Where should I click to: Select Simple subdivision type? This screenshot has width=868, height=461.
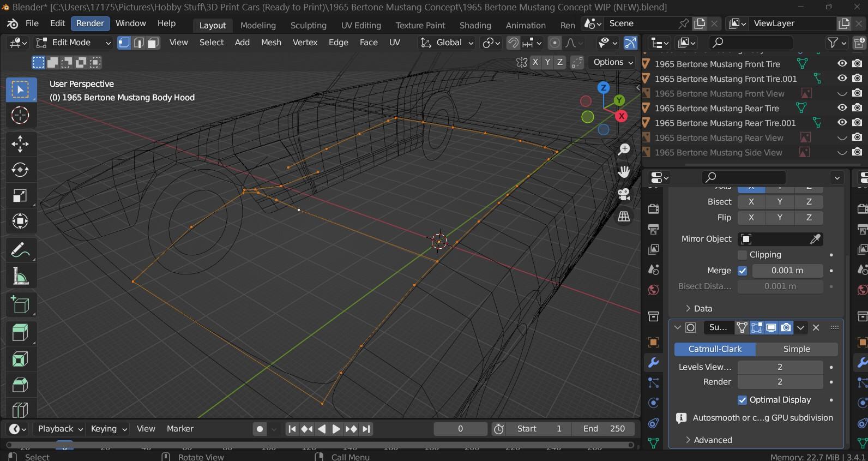pos(797,349)
